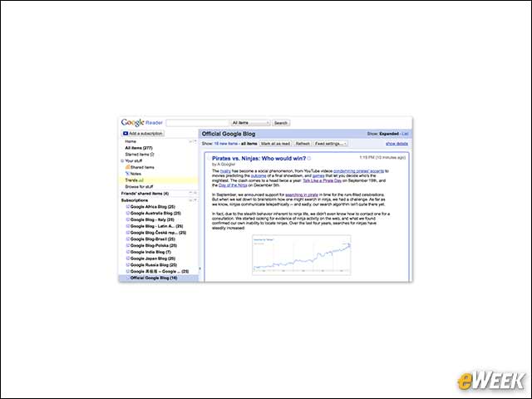Open Friends' shared items (4)
Image resolution: width=532 pixels, height=399 pixels.
[145, 194]
